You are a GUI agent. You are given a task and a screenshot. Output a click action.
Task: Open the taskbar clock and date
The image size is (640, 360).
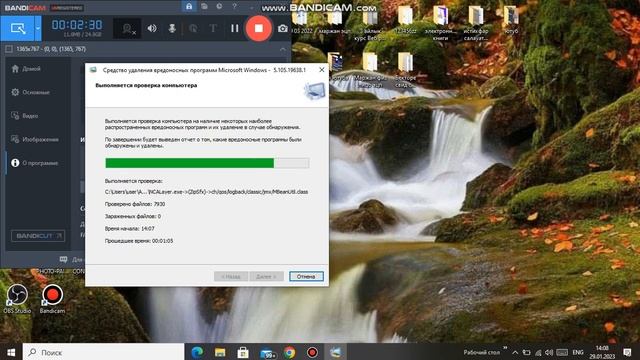pyautogui.click(x=602, y=352)
